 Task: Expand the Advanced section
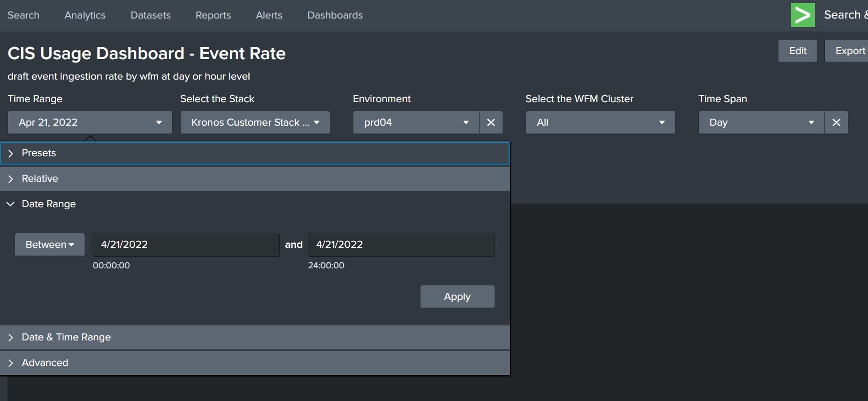(255, 363)
